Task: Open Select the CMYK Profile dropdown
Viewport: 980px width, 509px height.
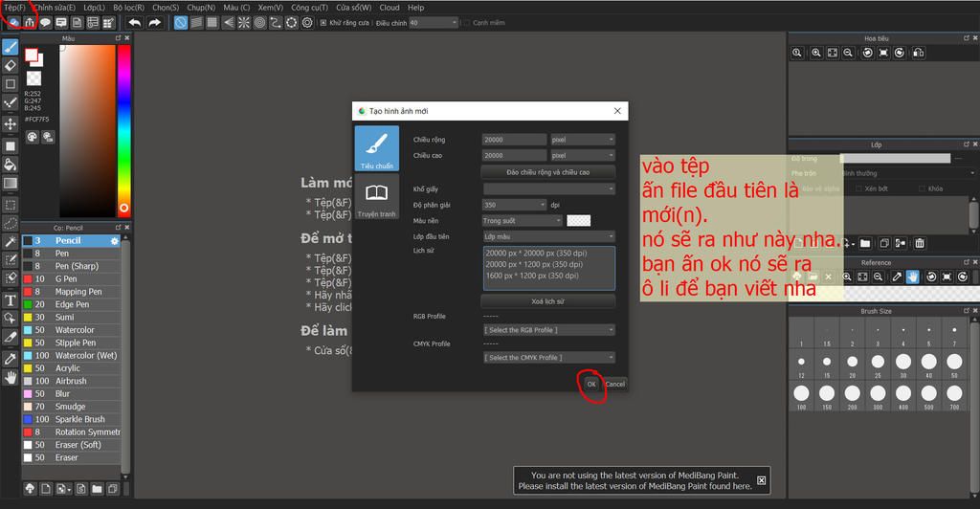Action: (x=548, y=357)
